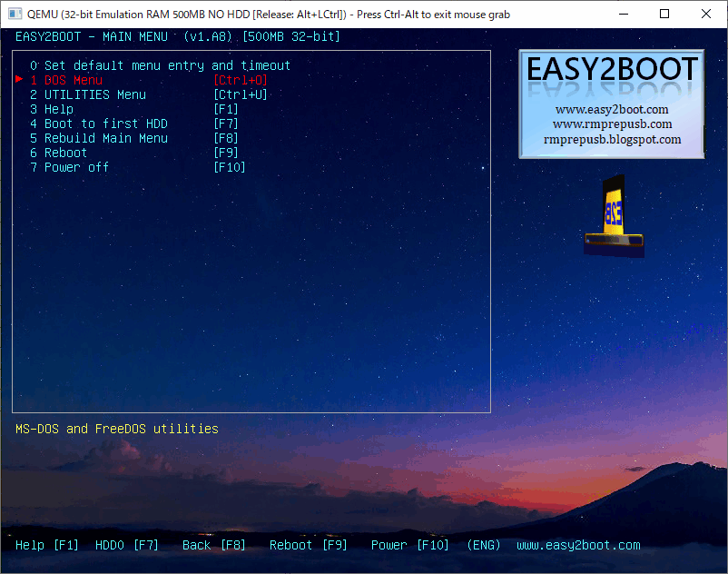Click the [500MB 32-bit] header text
728x574 pixels.
coord(291,36)
